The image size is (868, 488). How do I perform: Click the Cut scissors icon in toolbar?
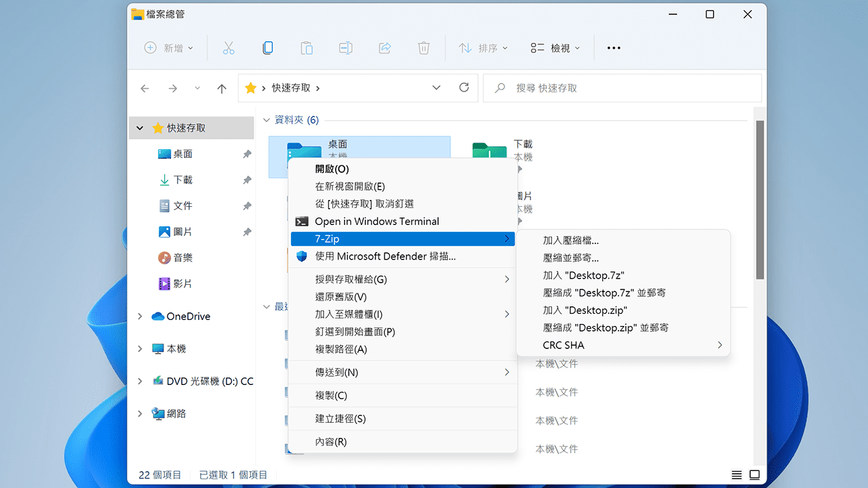pos(229,48)
